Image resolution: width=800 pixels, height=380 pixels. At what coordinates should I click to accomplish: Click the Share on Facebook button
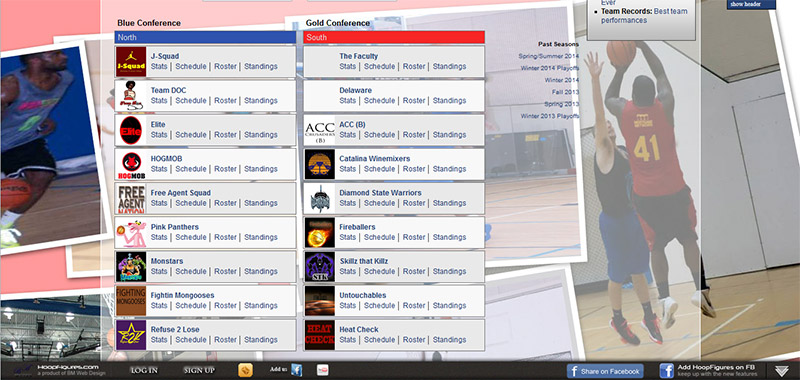pyautogui.click(x=605, y=371)
